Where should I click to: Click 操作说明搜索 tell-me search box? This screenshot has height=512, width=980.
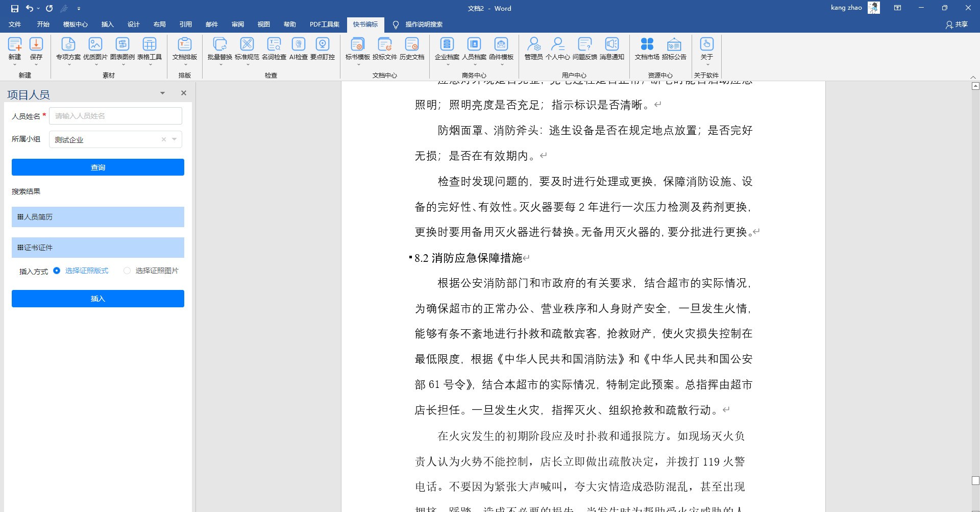click(424, 25)
